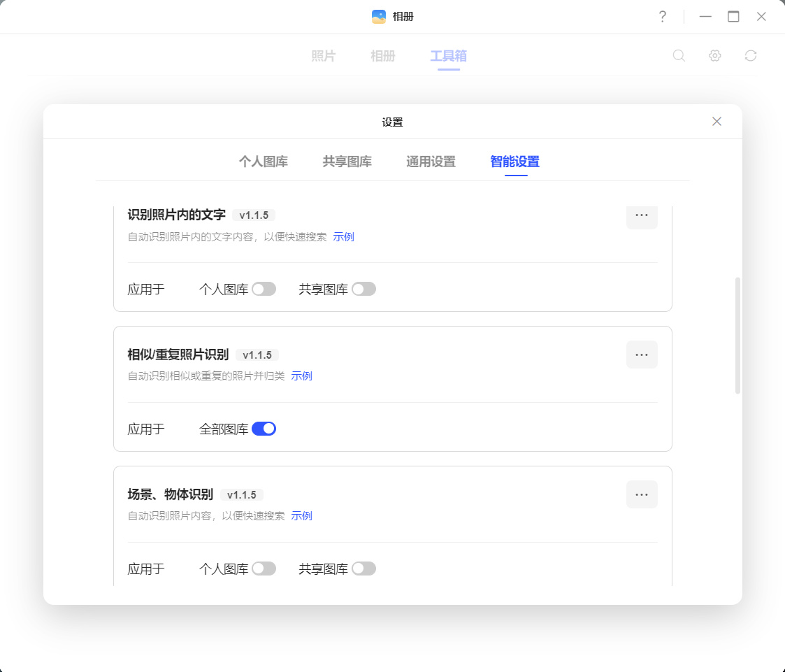This screenshot has height=672, width=785.
Task: Click the refresh icon in toolbar
Action: point(751,55)
